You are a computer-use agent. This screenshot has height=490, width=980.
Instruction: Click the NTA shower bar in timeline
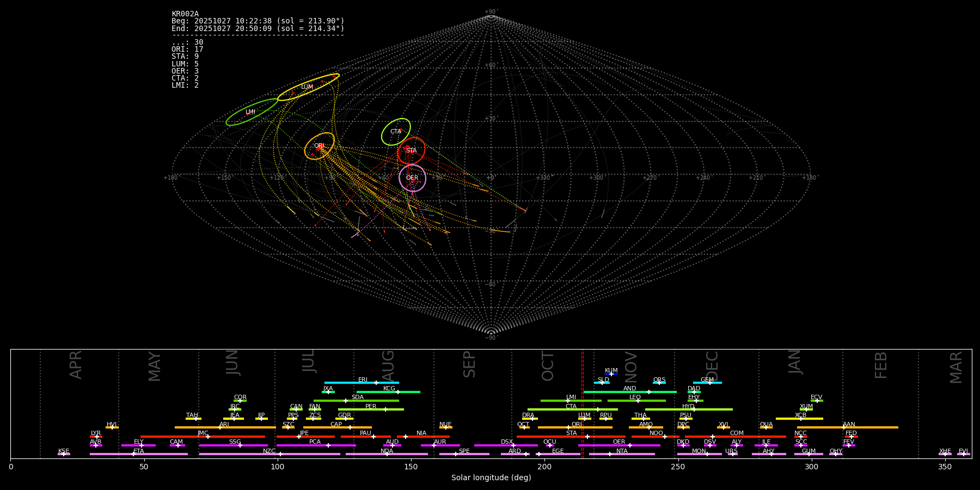coord(622,454)
